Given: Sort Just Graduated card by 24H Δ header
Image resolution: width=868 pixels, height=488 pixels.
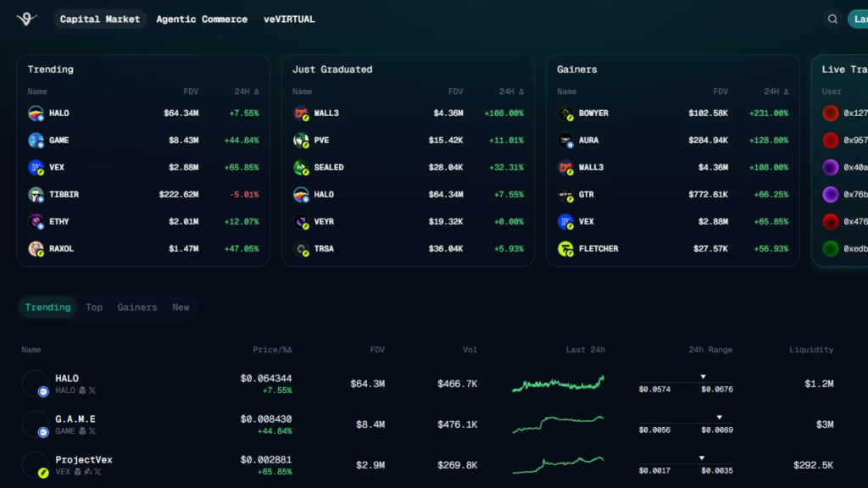Looking at the screenshot, I should click(511, 91).
